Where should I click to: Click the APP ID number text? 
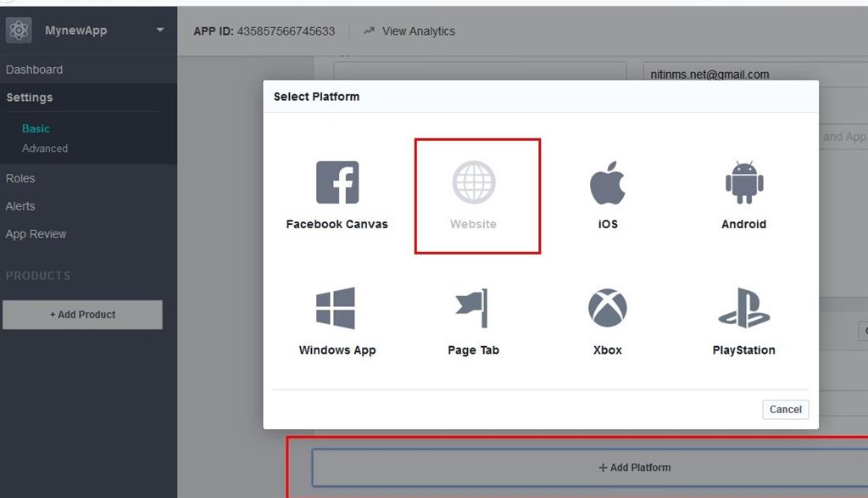pyautogui.click(x=287, y=31)
